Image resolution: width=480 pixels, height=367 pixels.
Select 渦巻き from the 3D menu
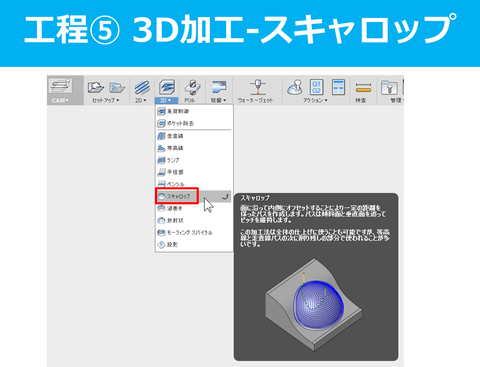(x=194, y=208)
